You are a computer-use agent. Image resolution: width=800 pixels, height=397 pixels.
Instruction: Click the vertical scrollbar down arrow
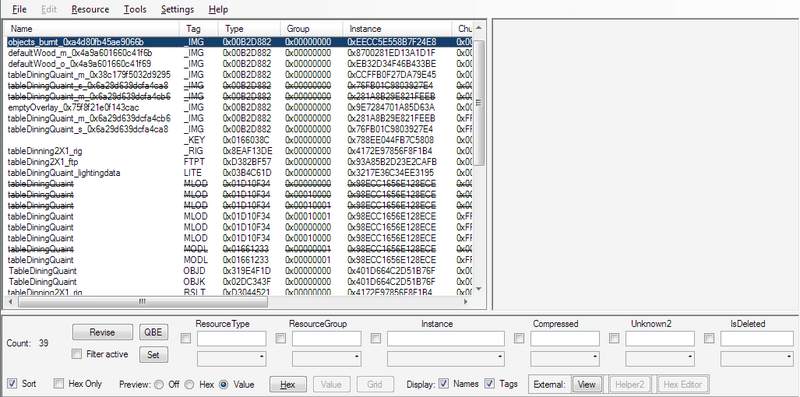pos(478,289)
